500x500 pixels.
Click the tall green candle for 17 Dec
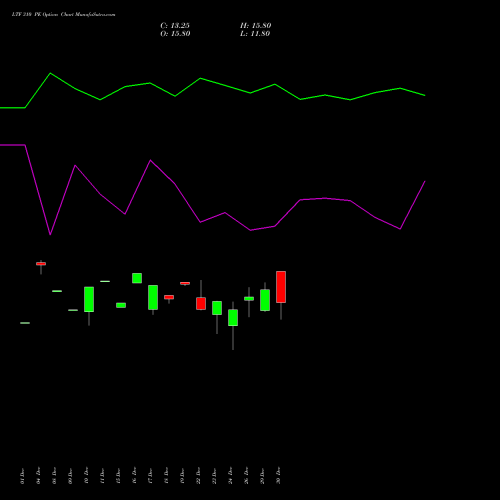[x=153, y=297]
